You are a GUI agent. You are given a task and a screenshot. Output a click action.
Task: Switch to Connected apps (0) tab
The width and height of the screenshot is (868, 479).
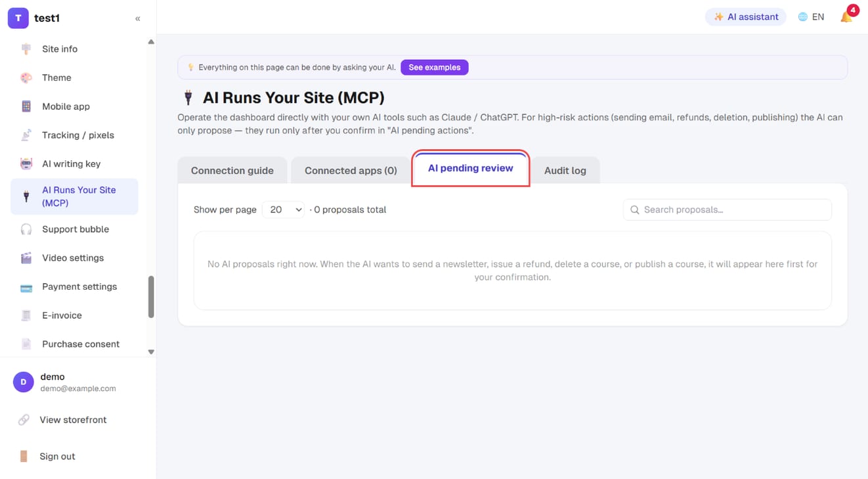click(351, 170)
